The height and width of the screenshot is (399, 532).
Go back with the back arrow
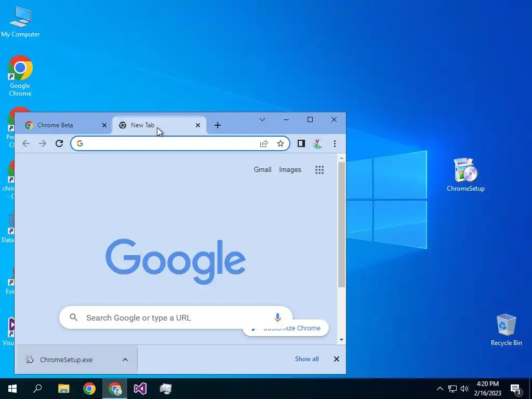26,143
